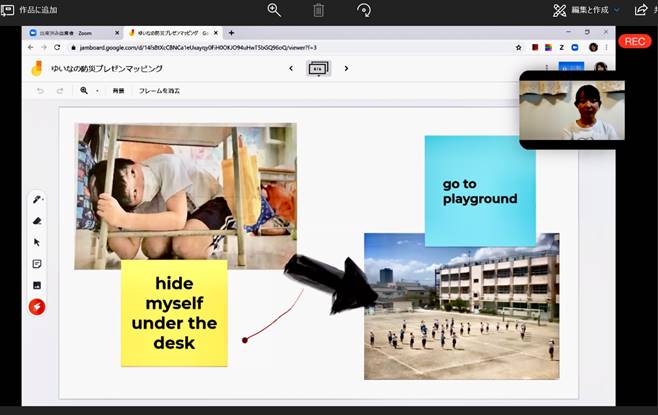The height and width of the screenshot is (415, 658).
Task: Click the trash delete icon at top
Action: [318, 10]
